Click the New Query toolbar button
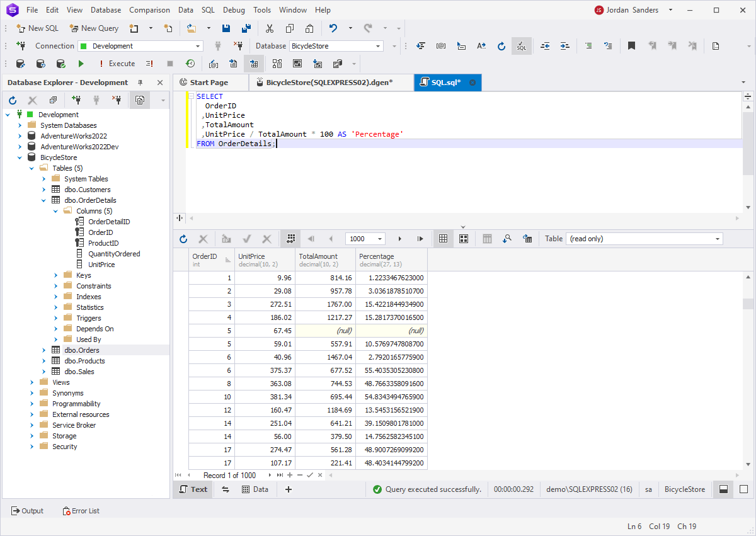This screenshot has height=536, width=756. (94, 28)
